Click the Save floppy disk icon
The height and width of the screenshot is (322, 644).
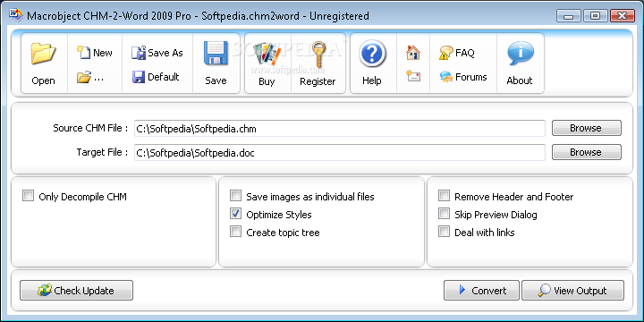click(x=216, y=54)
